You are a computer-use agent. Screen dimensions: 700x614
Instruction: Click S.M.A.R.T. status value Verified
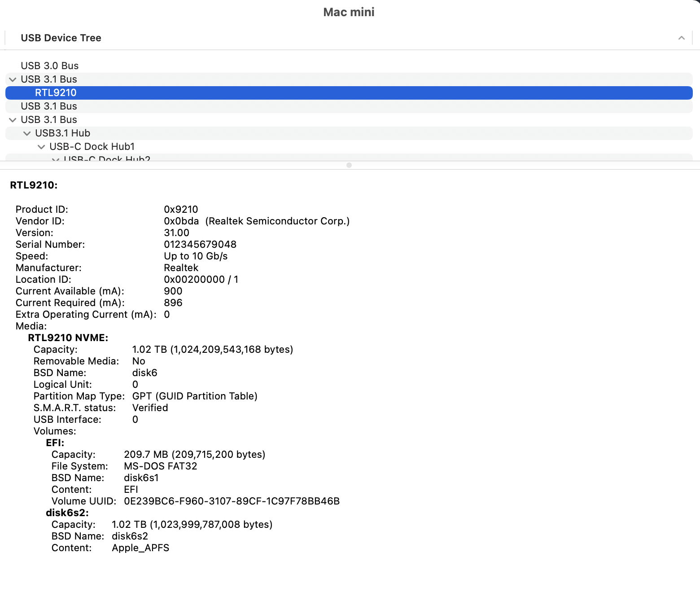(x=150, y=408)
